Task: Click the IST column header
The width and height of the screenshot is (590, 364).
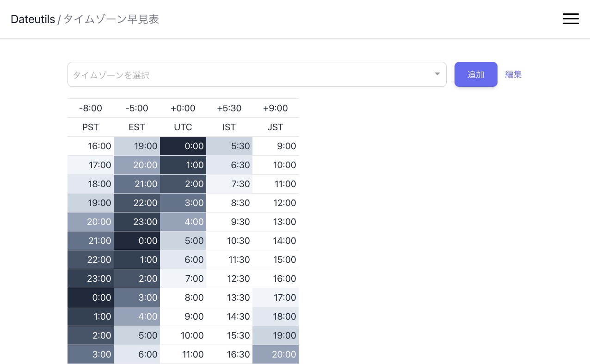Action: [229, 127]
